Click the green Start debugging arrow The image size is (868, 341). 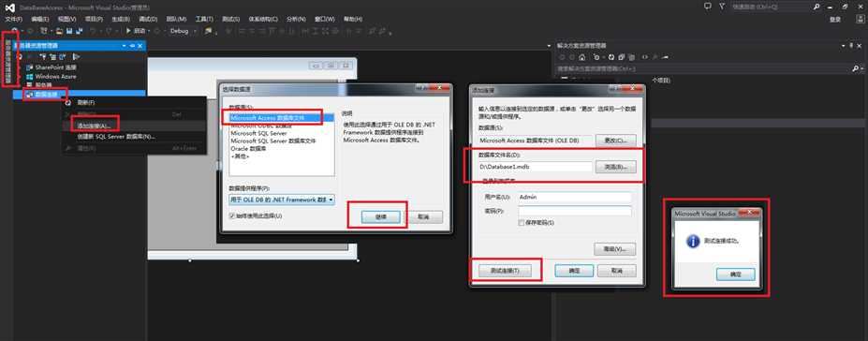point(129,31)
